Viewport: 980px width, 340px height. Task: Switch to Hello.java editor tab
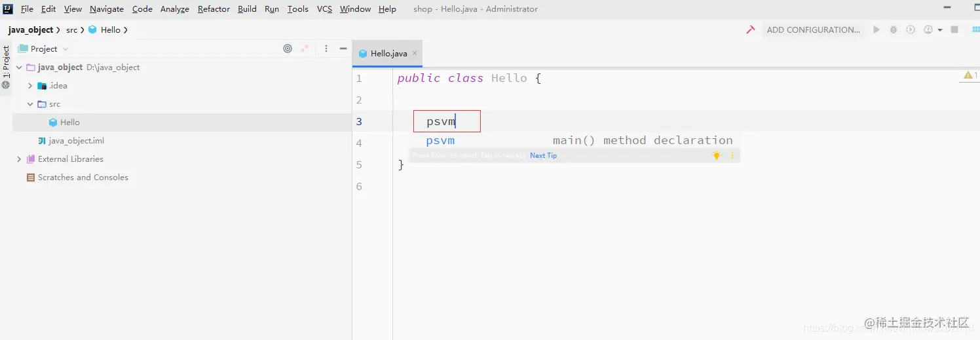(388, 54)
